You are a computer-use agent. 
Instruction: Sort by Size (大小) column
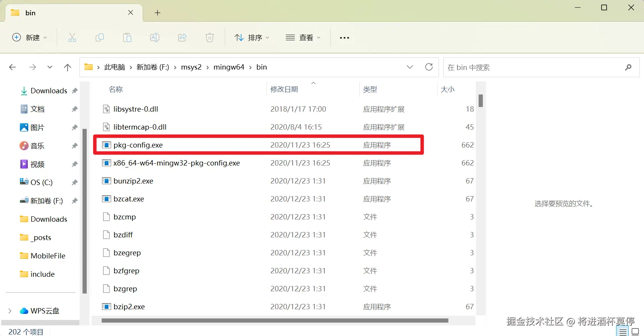[x=448, y=89]
